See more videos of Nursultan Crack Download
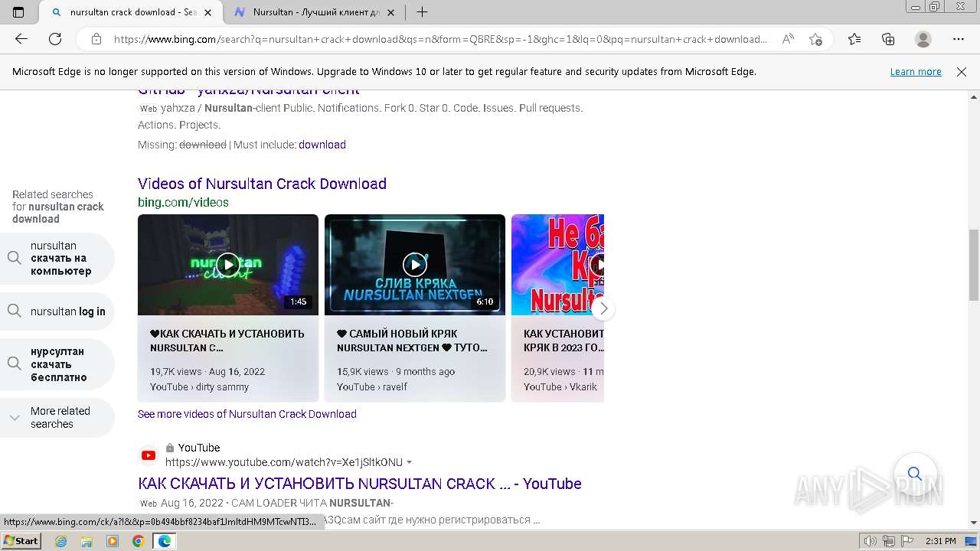This screenshot has width=980, height=551. tap(247, 414)
